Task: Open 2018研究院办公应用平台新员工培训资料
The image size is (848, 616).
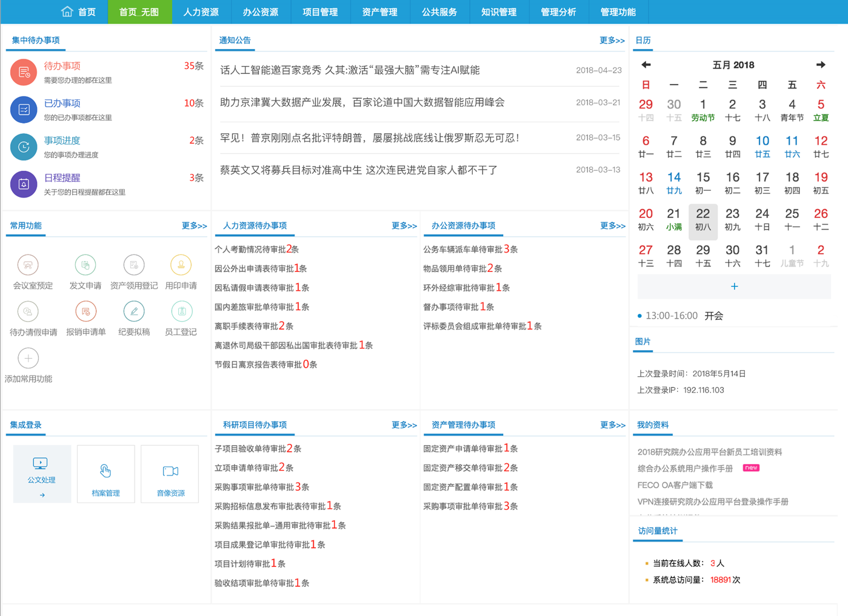Action: point(710,452)
